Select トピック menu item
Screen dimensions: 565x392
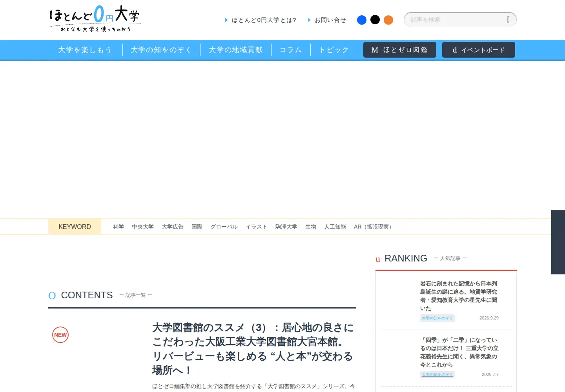[x=334, y=50]
